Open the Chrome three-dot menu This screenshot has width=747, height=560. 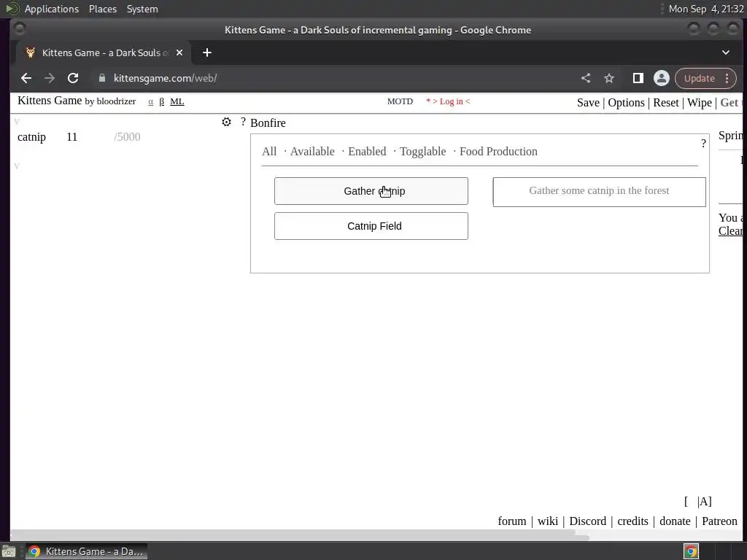[x=727, y=79]
